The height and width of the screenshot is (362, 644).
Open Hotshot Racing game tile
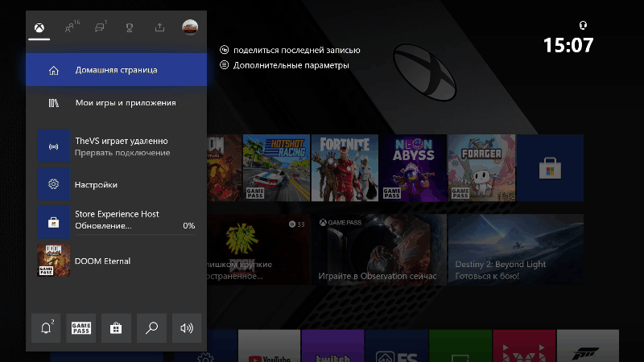pos(276,168)
